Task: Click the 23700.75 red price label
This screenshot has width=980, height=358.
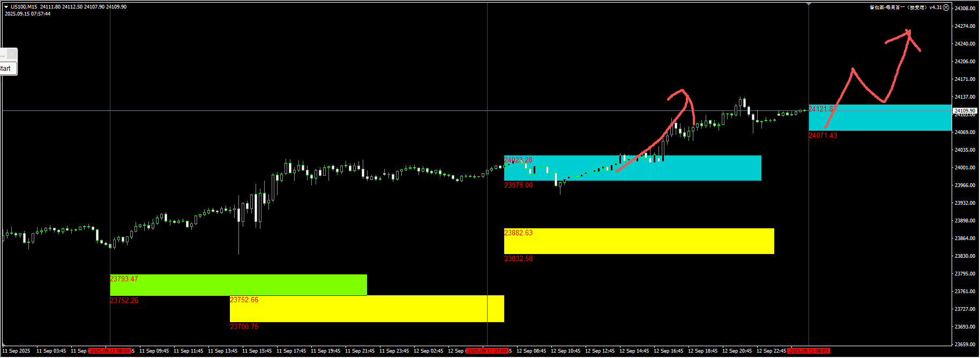Action: 244,327
